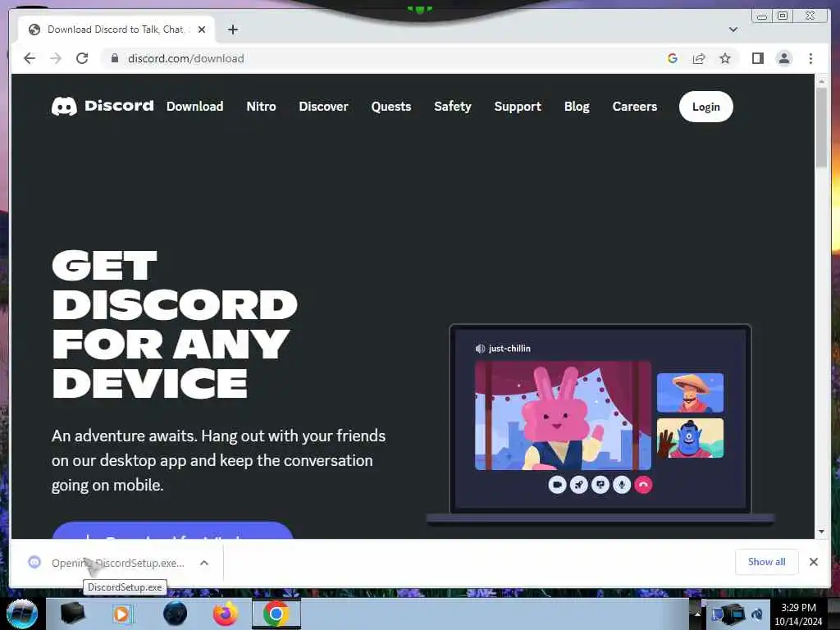840x630 pixels.
Task: Open the Windows Start menu orb
Action: pyautogui.click(x=22, y=614)
